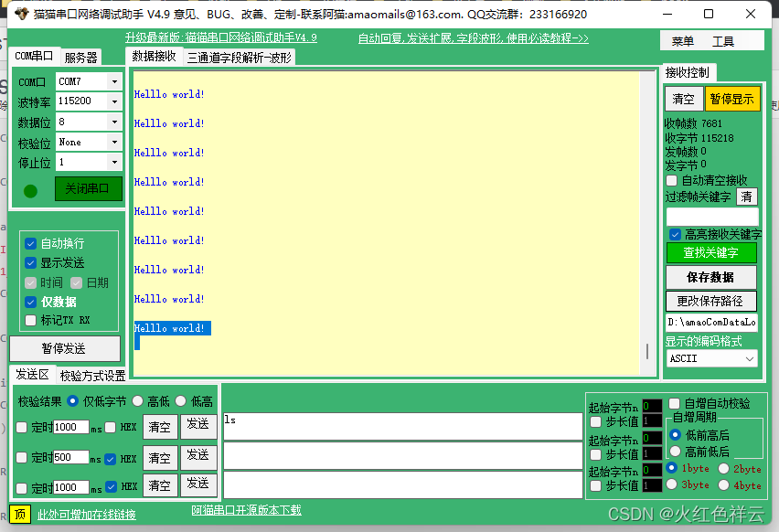779x532 pixels.
Task: Enable the 标记TX RX checkbox
Action: click(30, 319)
